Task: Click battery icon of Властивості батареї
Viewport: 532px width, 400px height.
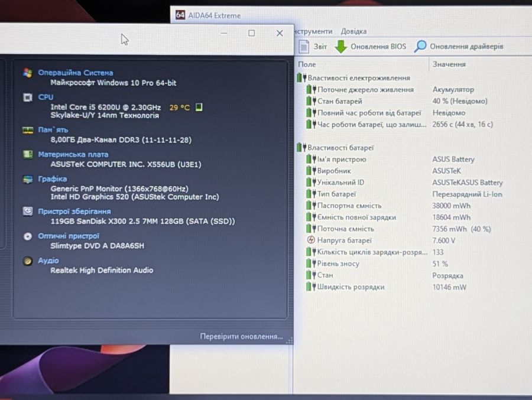Action: (x=301, y=148)
